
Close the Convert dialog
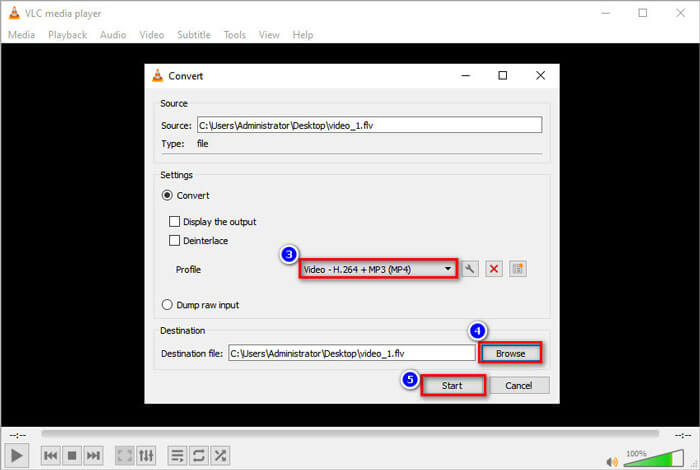coord(540,75)
